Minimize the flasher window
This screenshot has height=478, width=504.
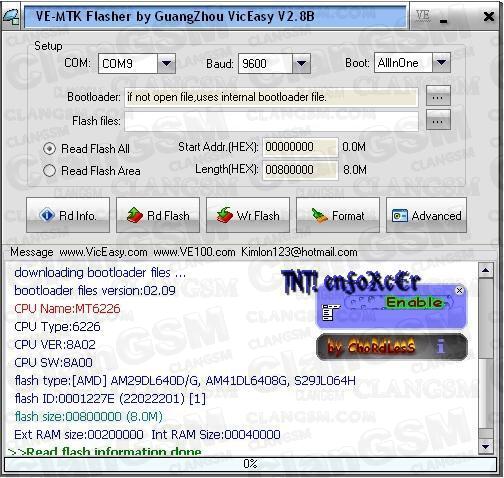(443, 21)
